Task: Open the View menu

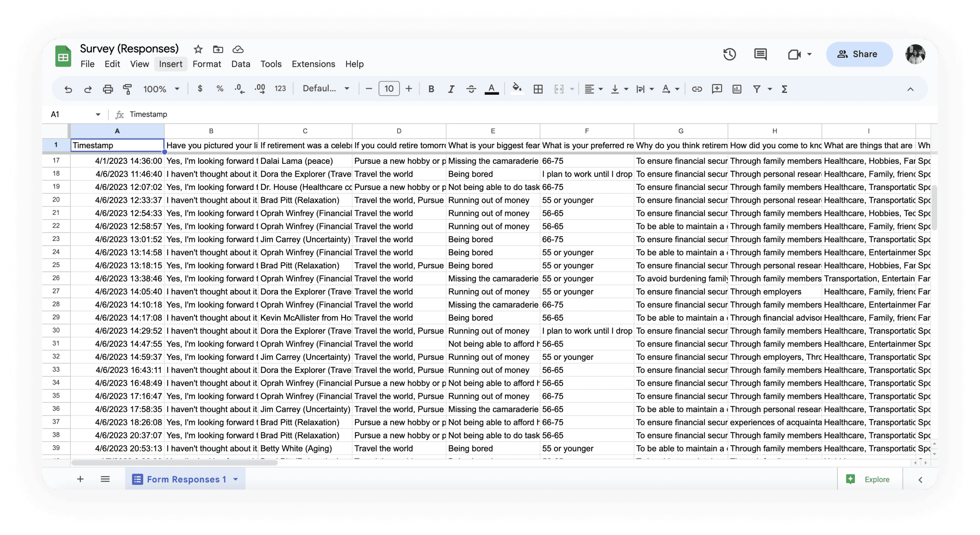Action: point(140,64)
